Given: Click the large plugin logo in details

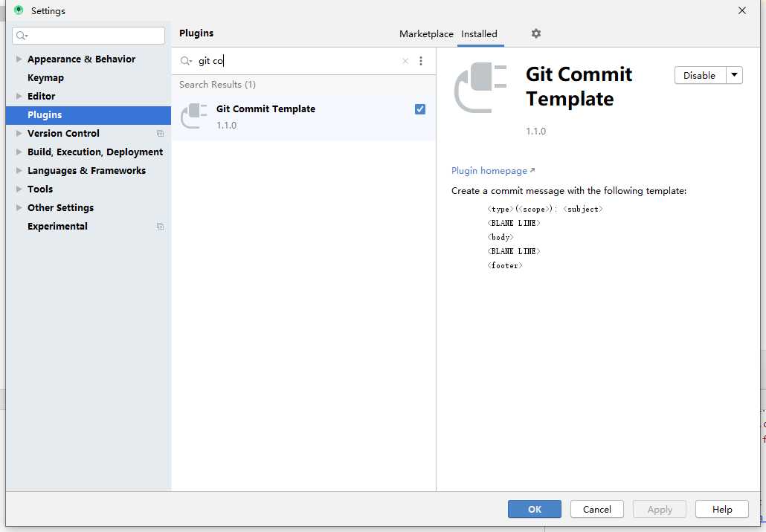Looking at the screenshot, I should tap(480, 88).
